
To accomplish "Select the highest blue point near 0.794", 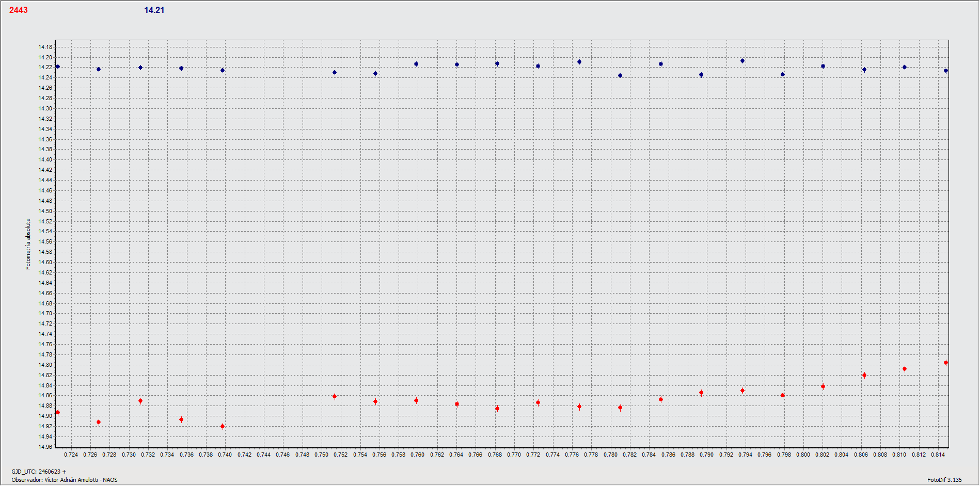I will pos(742,61).
